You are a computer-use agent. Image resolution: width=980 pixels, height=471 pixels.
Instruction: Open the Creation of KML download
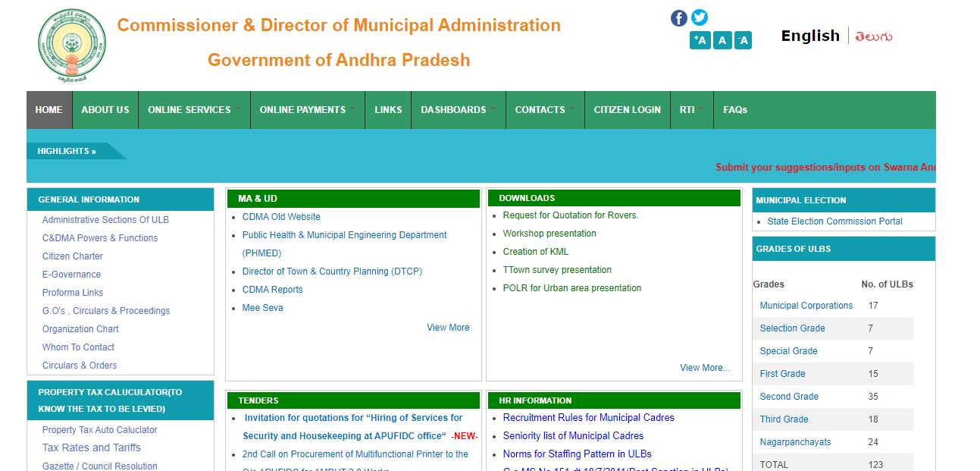click(536, 252)
